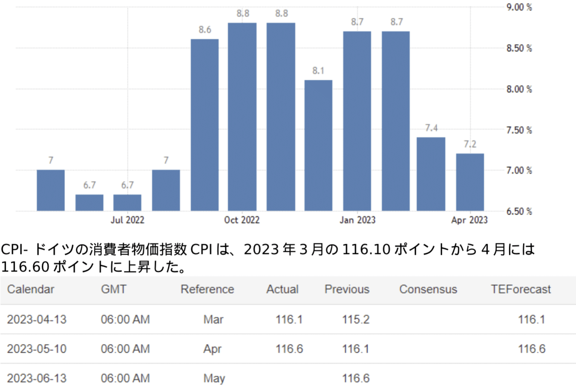Select the Actual column header
Image resolution: width=576 pixels, height=392 pixels.
282,289
